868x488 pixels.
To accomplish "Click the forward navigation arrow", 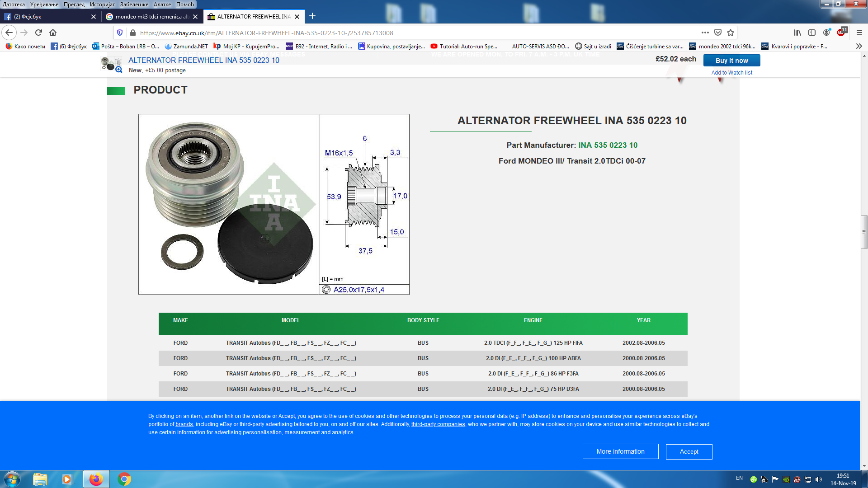I will point(24,33).
